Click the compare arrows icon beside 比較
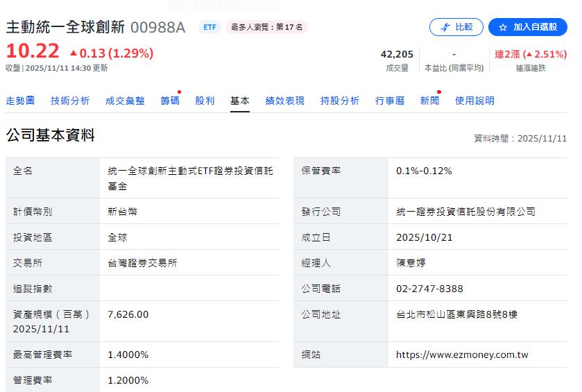 click(x=445, y=27)
